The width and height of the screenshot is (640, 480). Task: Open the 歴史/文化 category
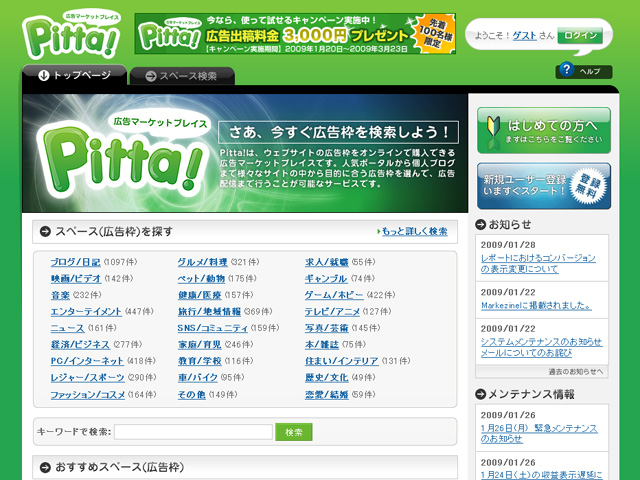(x=327, y=378)
